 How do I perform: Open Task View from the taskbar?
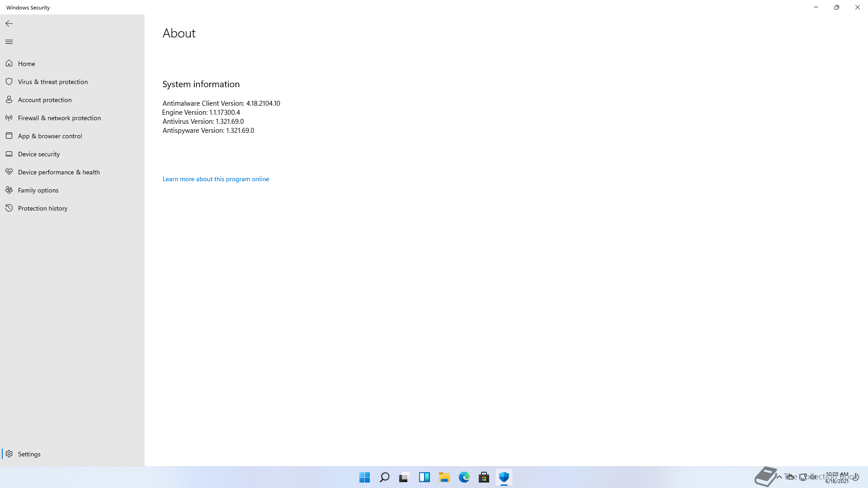(x=405, y=477)
